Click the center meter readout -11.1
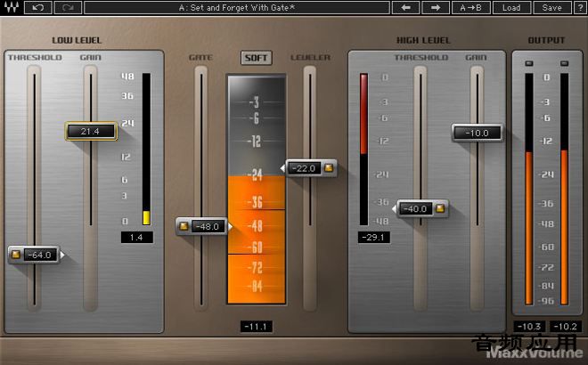This screenshot has width=588, height=365. [256, 327]
